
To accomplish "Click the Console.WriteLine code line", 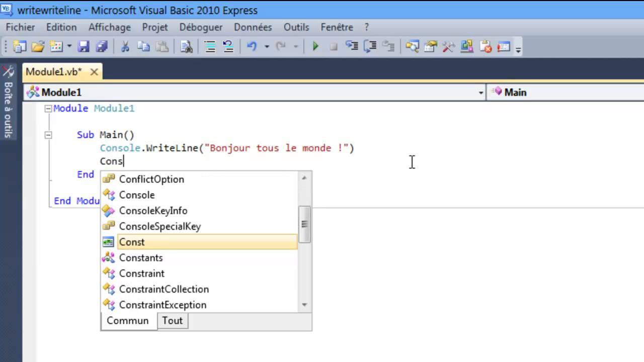I will 227,148.
